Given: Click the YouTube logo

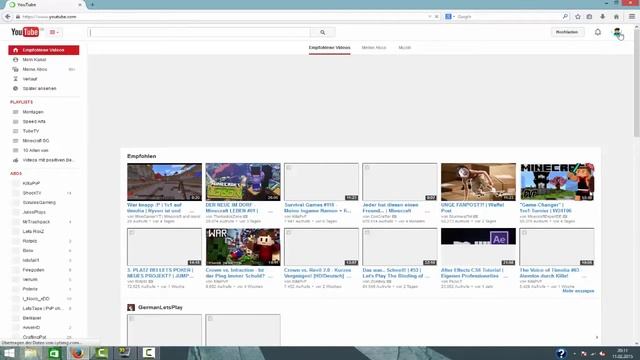Looking at the screenshot, I should point(25,32).
